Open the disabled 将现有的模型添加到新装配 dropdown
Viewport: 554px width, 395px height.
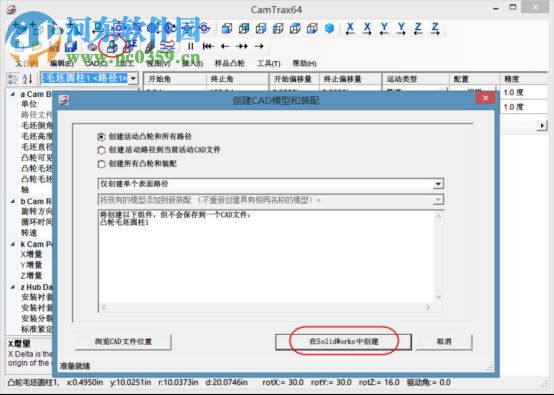click(438, 200)
